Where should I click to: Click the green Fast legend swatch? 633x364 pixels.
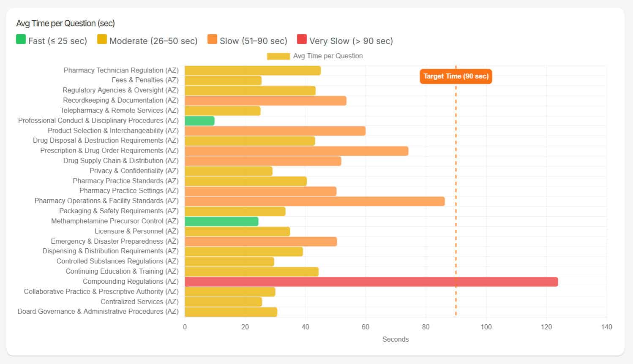[x=21, y=40]
